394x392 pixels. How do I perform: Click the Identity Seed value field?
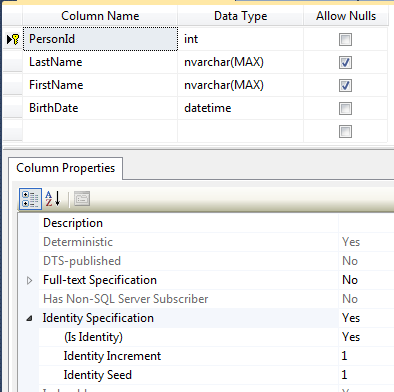click(x=366, y=375)
